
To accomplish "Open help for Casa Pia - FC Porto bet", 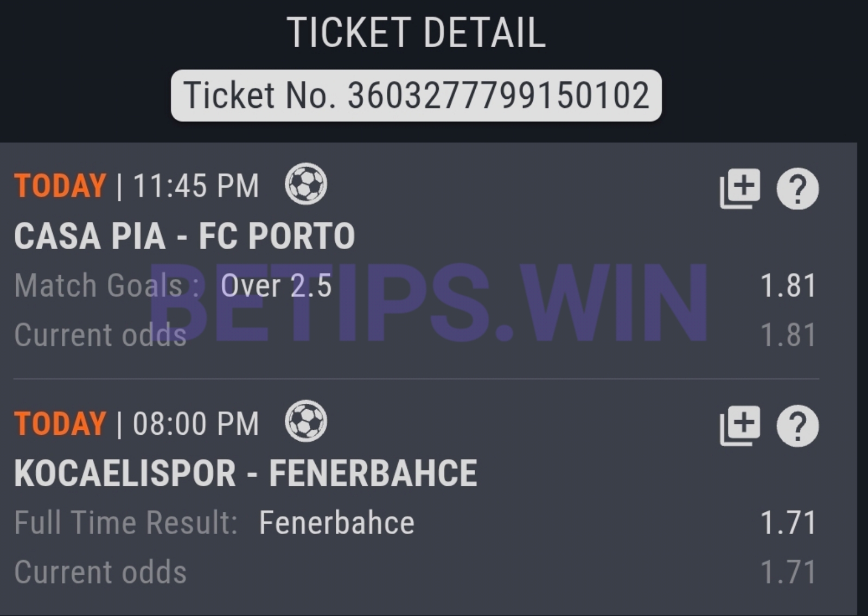I will click(x=797, y=189).
